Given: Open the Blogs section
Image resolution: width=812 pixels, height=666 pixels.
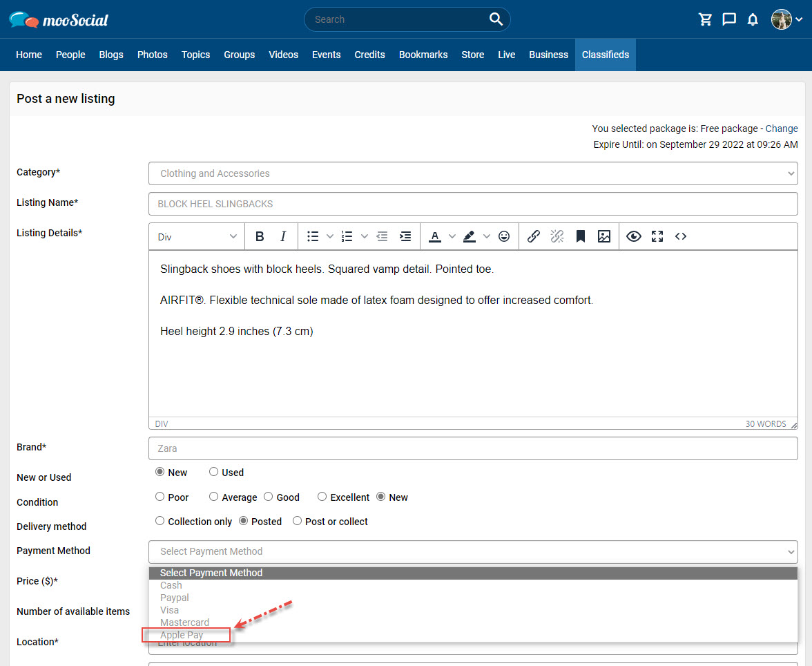Looking at the screenshot, I should pos(110,55).
